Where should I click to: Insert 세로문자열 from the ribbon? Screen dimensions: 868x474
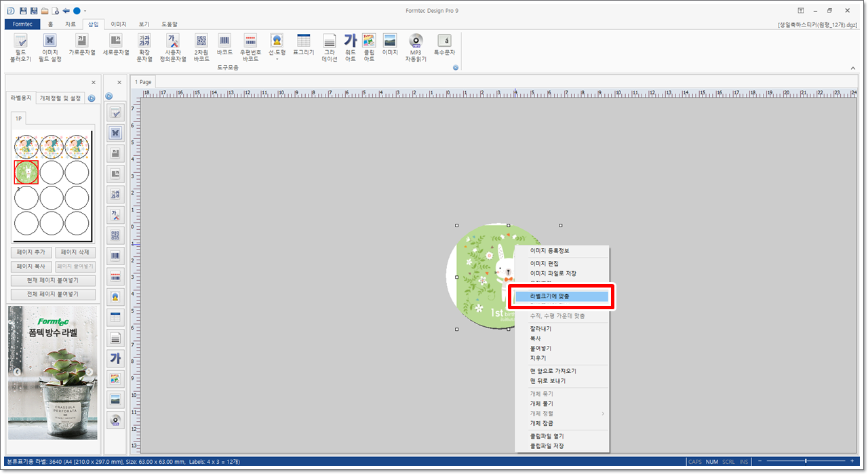tap(115, 44)
